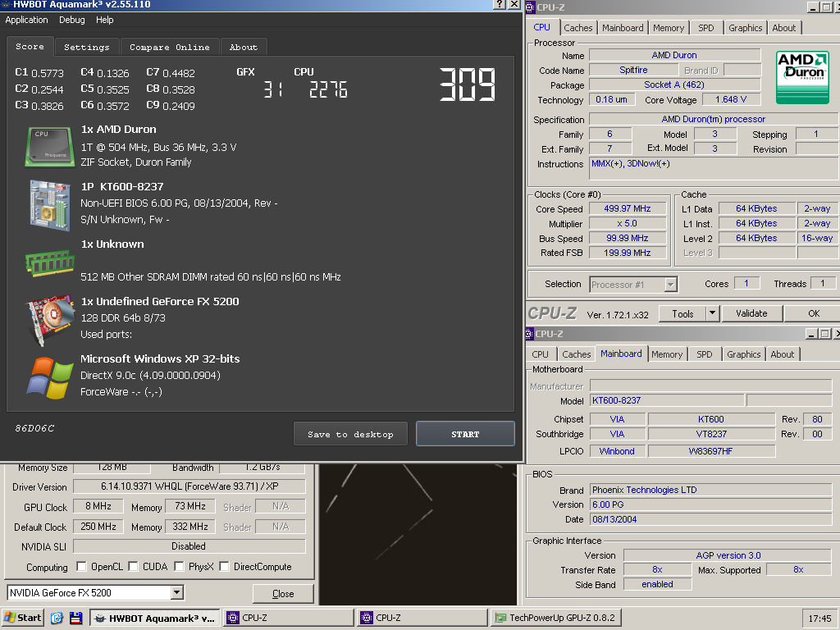840x630 pixels.
Task: Click the motherboard icon beside KT600-8237
Action: point(50,205)
